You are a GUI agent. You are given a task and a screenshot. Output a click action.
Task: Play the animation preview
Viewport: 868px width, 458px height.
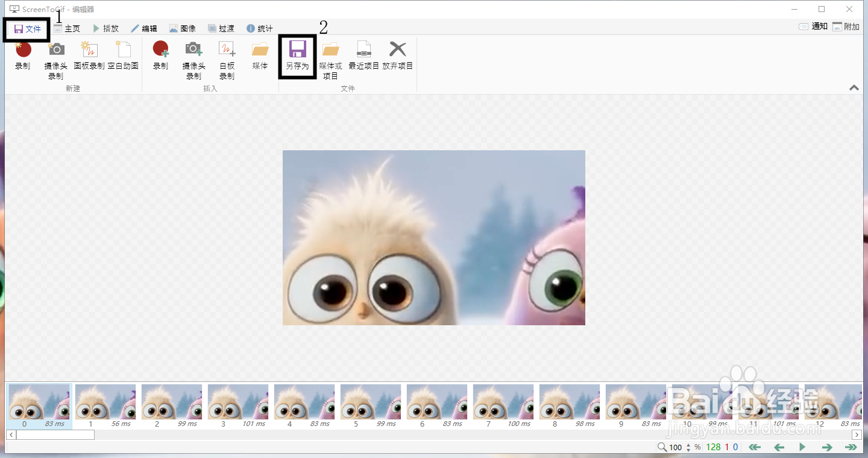tap(802, 447)
